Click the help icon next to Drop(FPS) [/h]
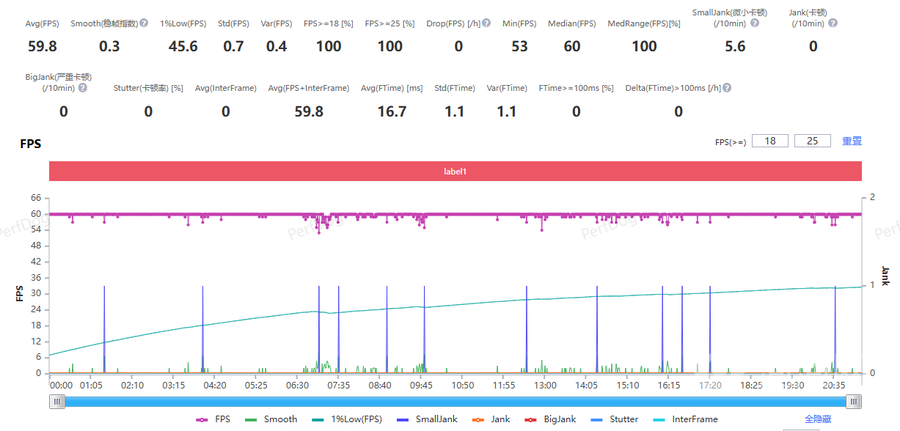This screenshot has height=431, width=900. (485, 23)
